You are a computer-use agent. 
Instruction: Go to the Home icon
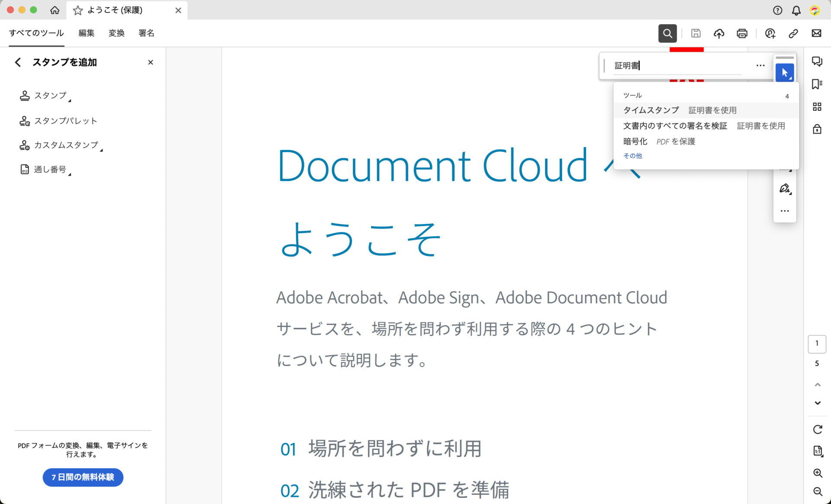pos(55,10)
